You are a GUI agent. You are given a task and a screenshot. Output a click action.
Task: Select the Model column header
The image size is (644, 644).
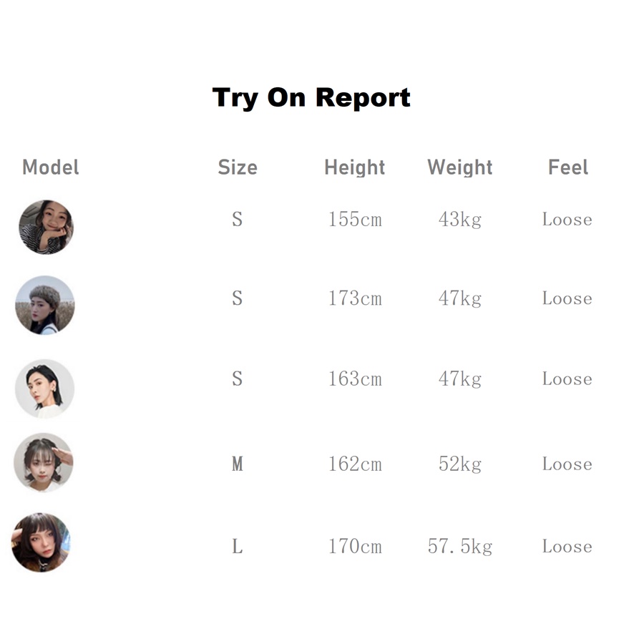tap(51, 167)
